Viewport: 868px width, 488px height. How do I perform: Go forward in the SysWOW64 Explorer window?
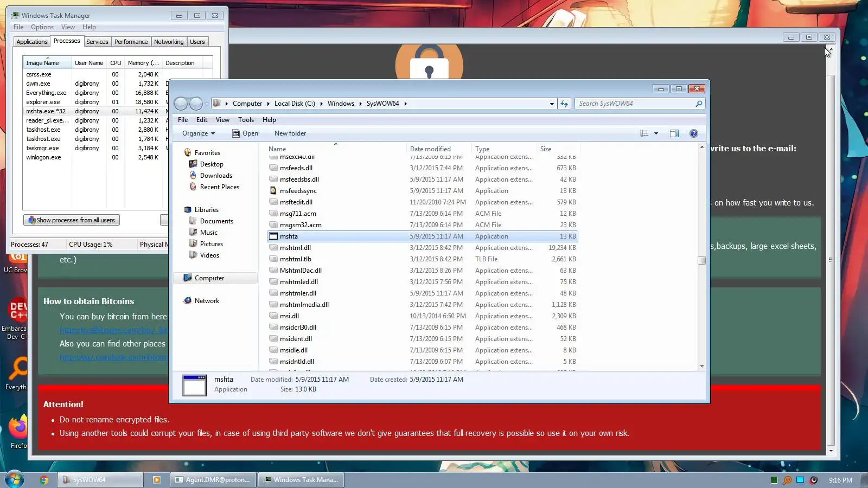[196, 104]
